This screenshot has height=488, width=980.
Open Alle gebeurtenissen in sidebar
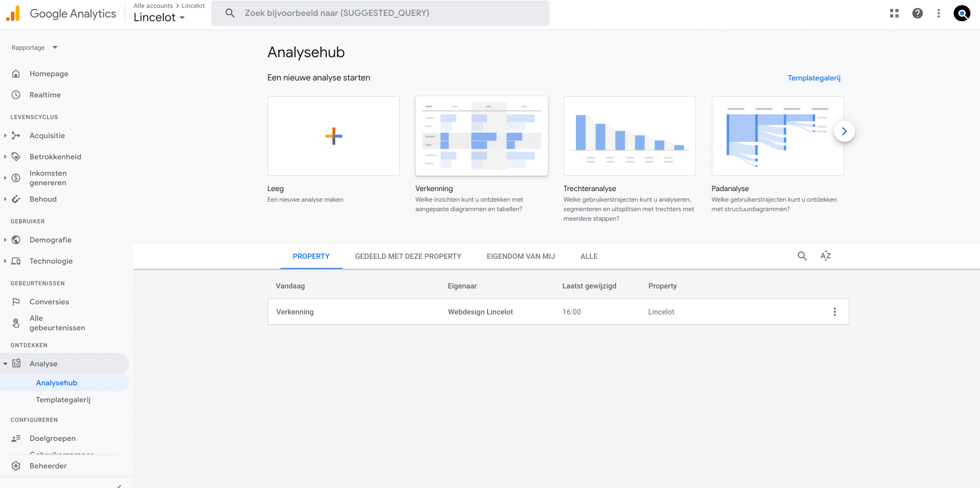coord(57,323)
